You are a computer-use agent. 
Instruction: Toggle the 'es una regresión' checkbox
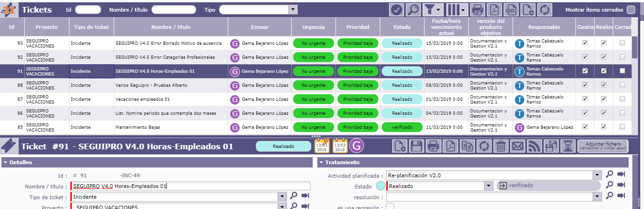pos(391,206)
